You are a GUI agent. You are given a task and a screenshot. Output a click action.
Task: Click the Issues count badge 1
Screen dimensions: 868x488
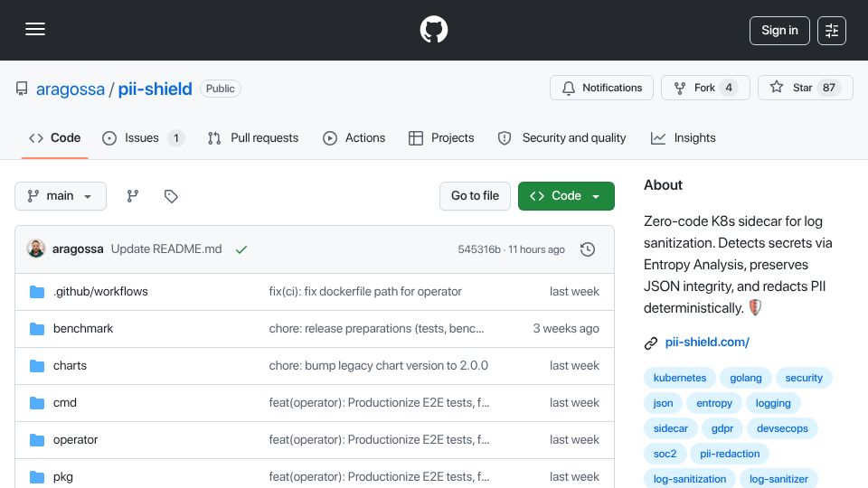(176, 138)
